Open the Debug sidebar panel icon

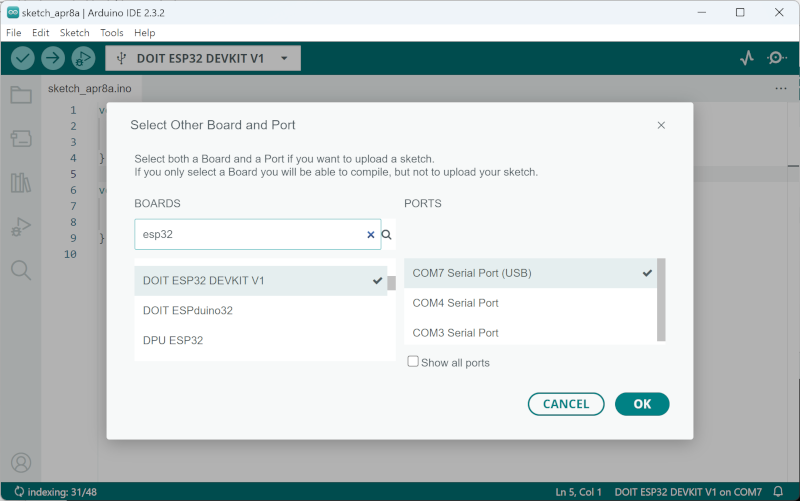pos(21,227)
